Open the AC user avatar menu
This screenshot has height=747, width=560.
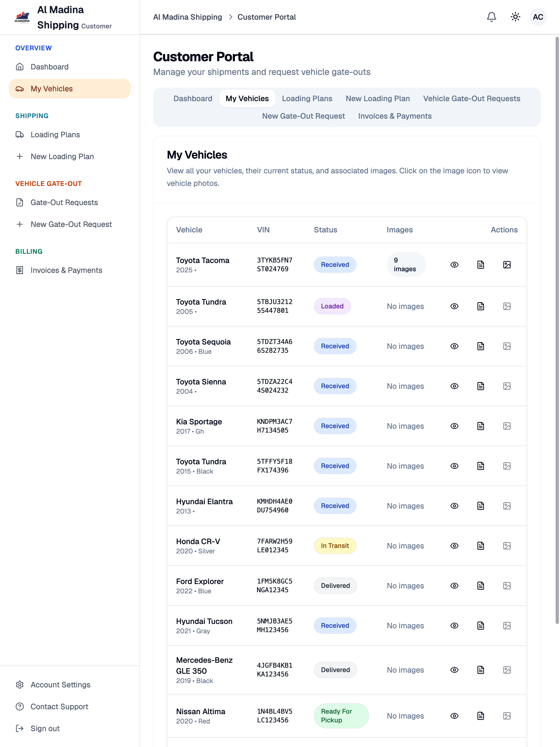tap(538, 17)
